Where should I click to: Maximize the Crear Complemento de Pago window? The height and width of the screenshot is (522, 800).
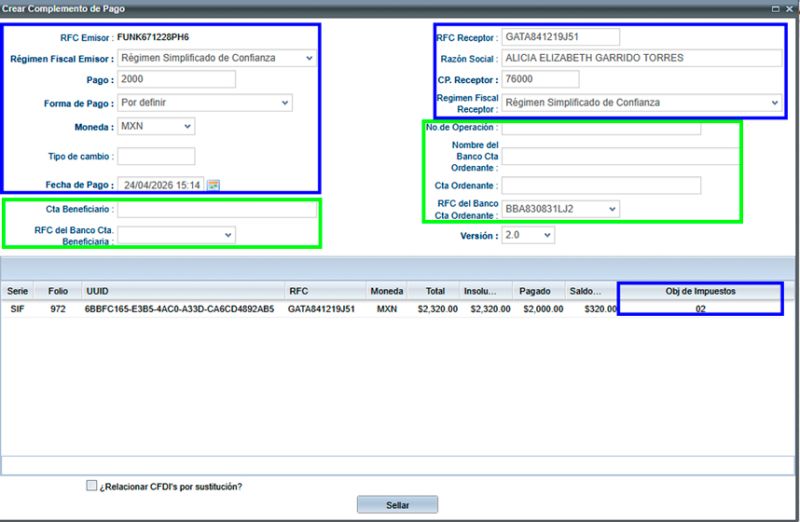(776, 7)
